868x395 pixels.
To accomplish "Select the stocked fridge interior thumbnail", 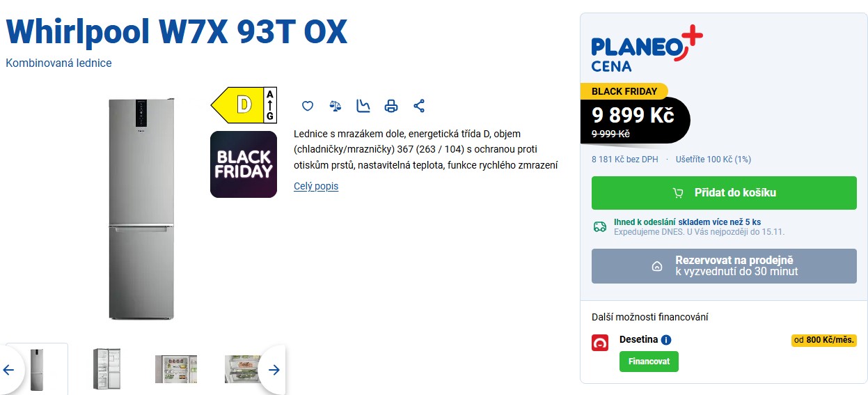I will pos(175,369).
